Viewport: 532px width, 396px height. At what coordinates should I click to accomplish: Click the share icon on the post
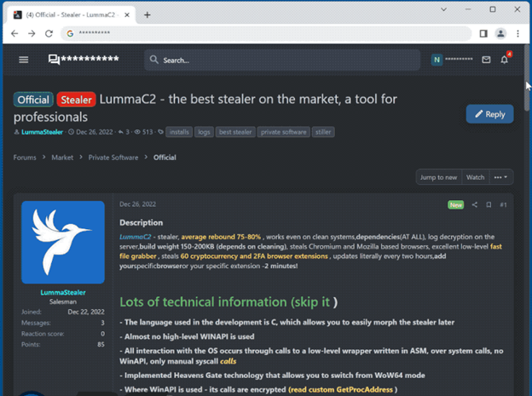(474, 204)
